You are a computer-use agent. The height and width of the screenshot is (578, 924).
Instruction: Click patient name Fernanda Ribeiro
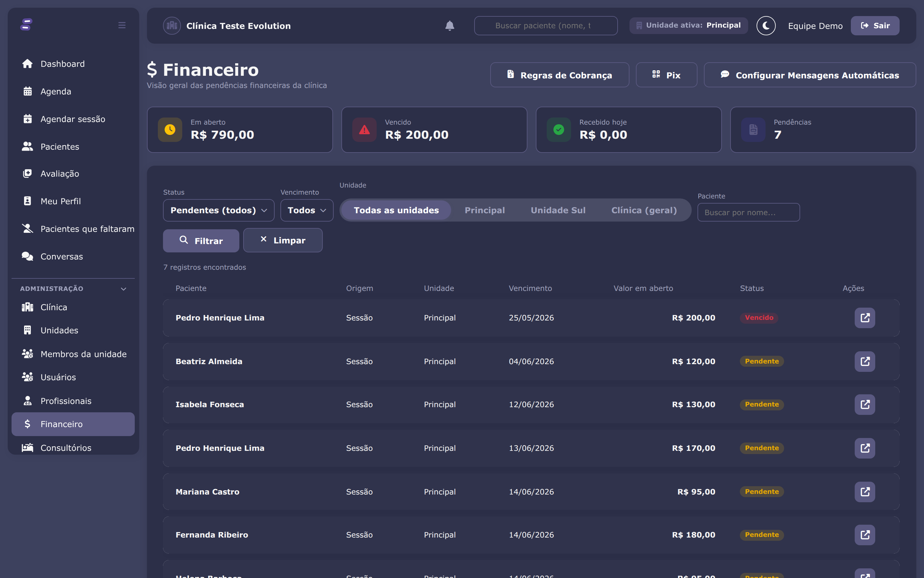[x=212, y=535]
